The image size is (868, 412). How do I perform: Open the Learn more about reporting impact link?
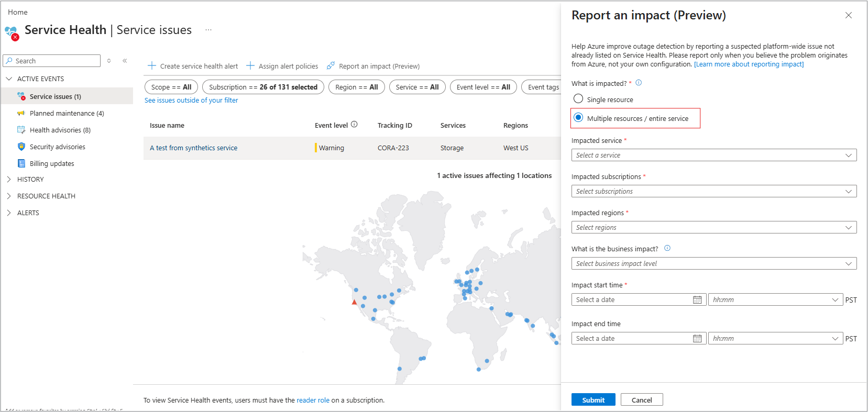click(x=749, y=64)
